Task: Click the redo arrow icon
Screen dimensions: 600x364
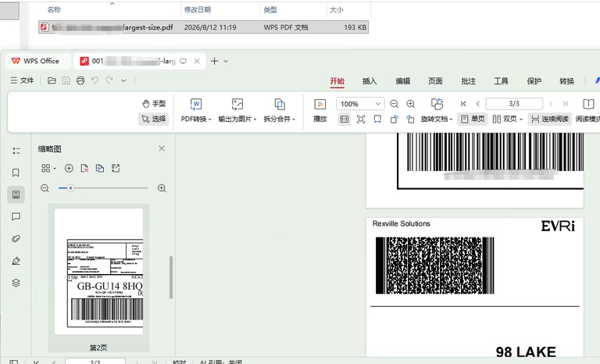Action: point(109,80)
